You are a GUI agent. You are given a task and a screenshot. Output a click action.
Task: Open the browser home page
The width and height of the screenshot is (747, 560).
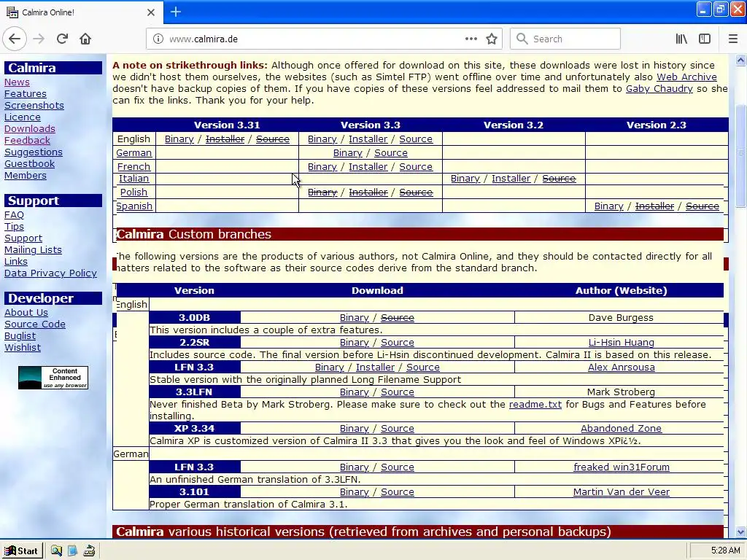tap(85, 39)
